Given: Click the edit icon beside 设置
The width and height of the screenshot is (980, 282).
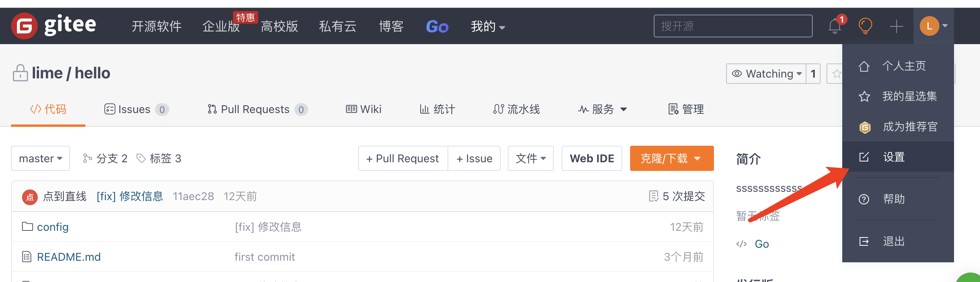Looking at the screenshot, I should (x=864, y=157).
